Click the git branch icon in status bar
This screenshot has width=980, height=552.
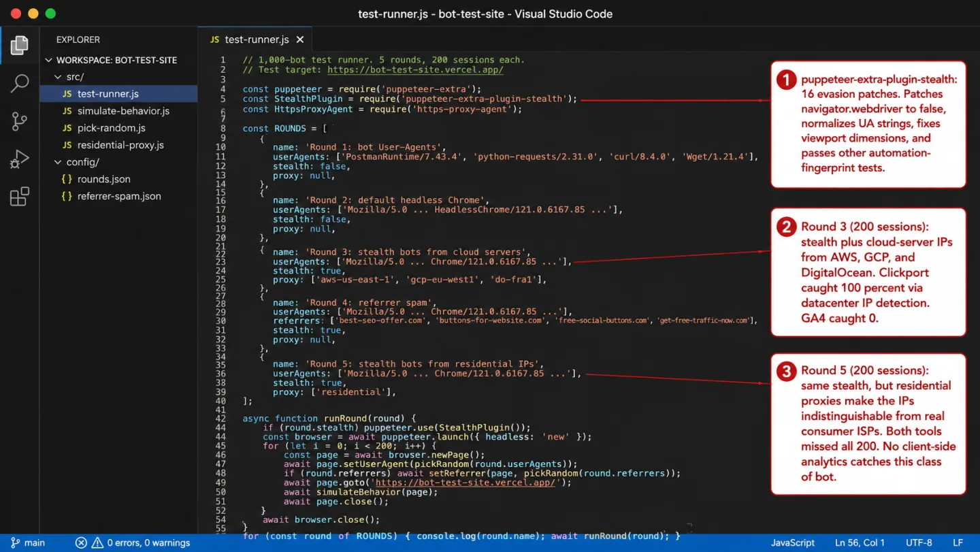click(15, 542)
